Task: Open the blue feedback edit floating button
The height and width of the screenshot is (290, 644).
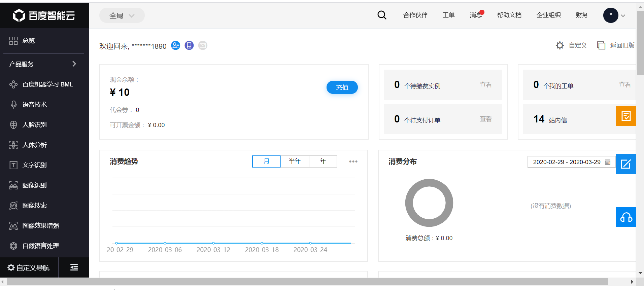Action: tap(626, 164)
